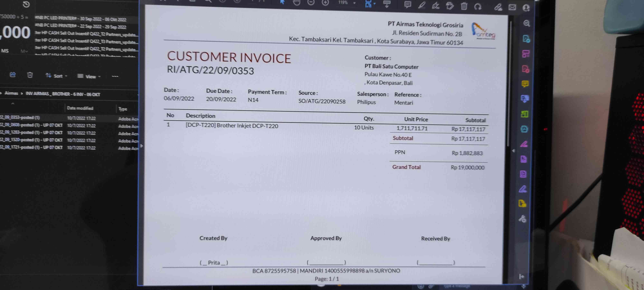Open the M memory dropdown in calculator
Screen dimensions: 644x290
[x=24, y=51]
